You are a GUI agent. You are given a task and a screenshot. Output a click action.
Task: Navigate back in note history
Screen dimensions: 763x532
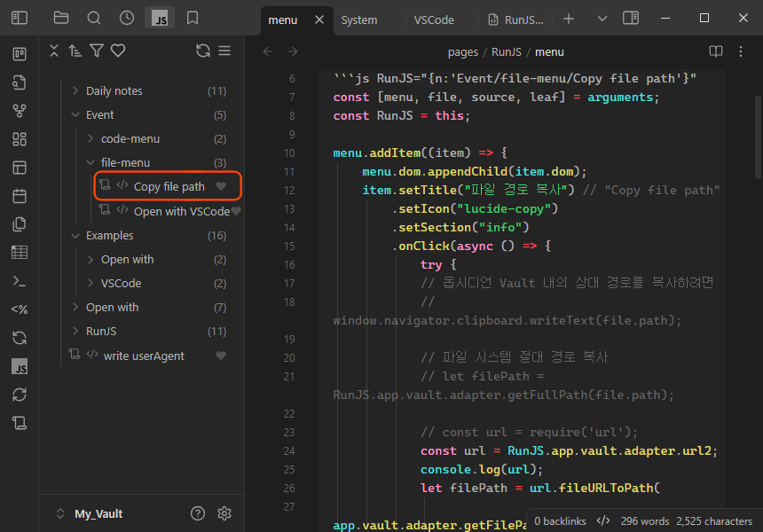click(268, 51)
